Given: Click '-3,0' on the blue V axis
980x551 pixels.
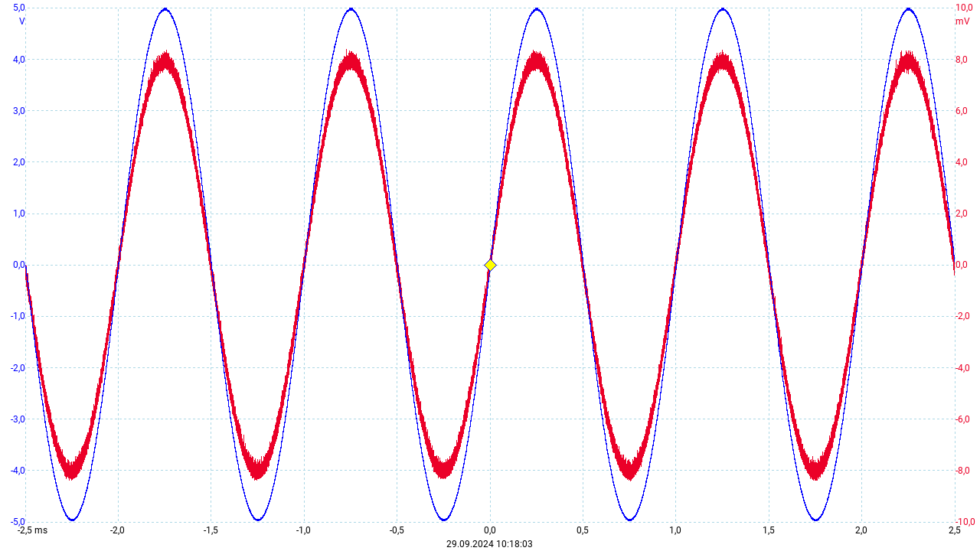Looking at the screenshot, I should coord(18,419).
